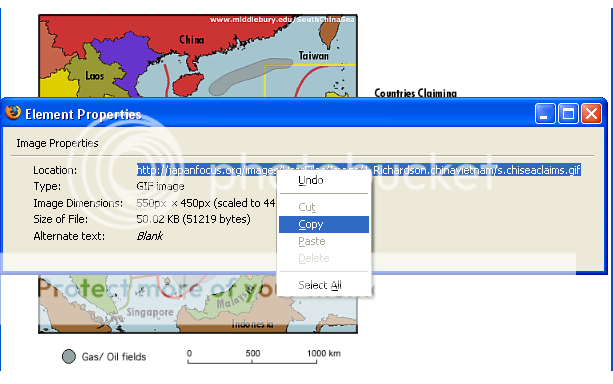Click the disabled Delete menu entry
This screenshot has width=613, height=384.
coord(324,258)
